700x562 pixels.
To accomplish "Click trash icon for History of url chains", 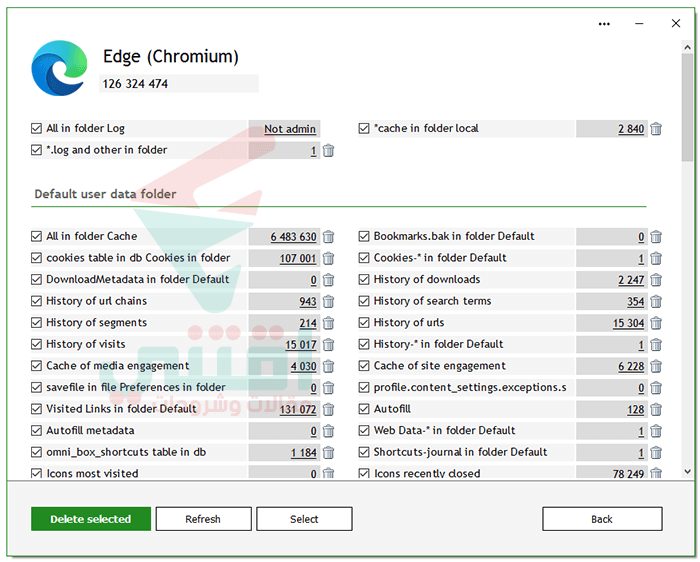I will [x=328, y=302].
